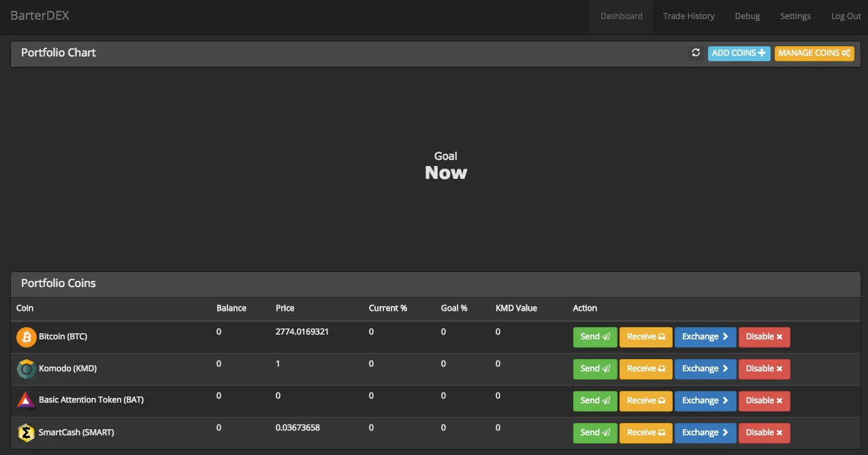Click Basic Attention Token (BAT) name

[x=91, y=400]
